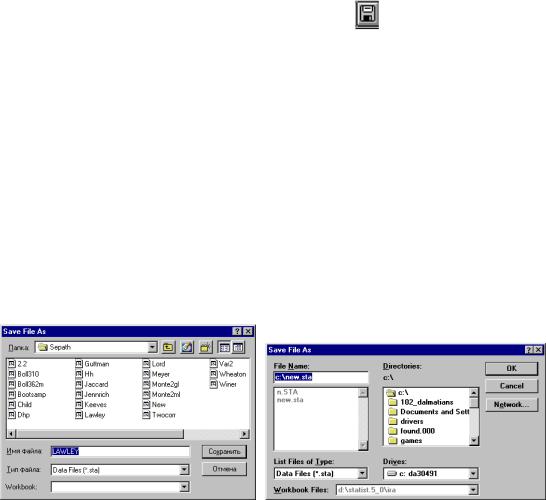The height and width of the screenshot is (500, 546).
Task: Select the Jaccard file icon
Action: tap(79, 384)
